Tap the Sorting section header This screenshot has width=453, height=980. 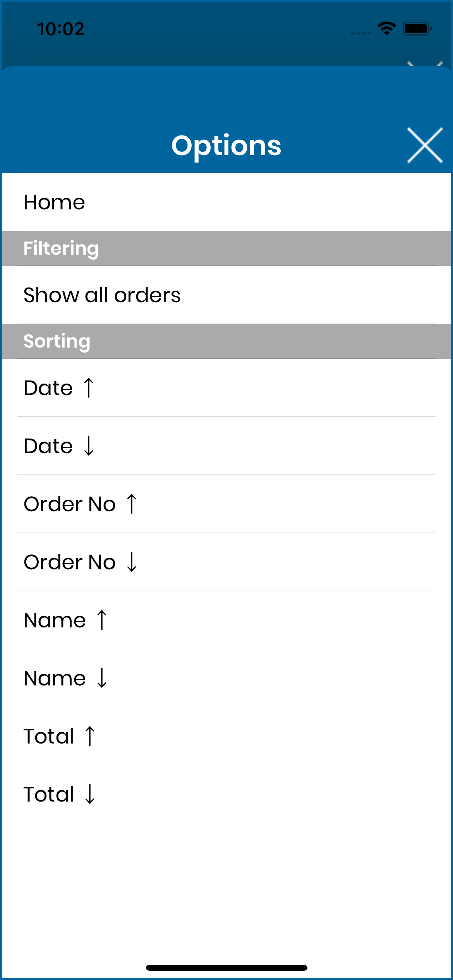click(226, 341)
